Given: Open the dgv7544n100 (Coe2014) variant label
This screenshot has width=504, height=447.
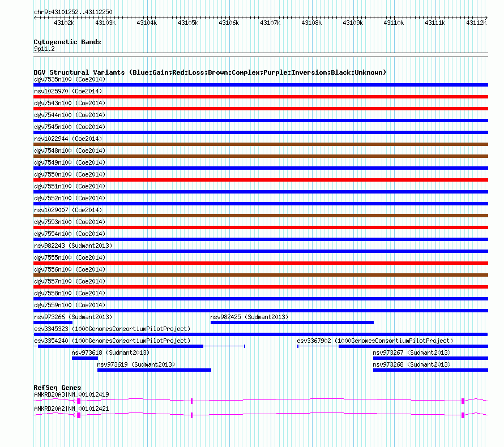Looking at the screenshot, I should pyautogui.click(x=70, y=115).
